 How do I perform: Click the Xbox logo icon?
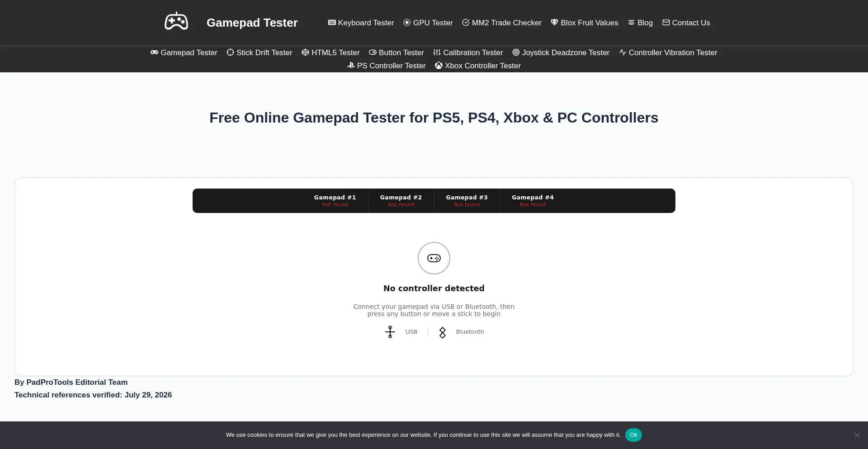pyautogui.click(x=439, y=66)
